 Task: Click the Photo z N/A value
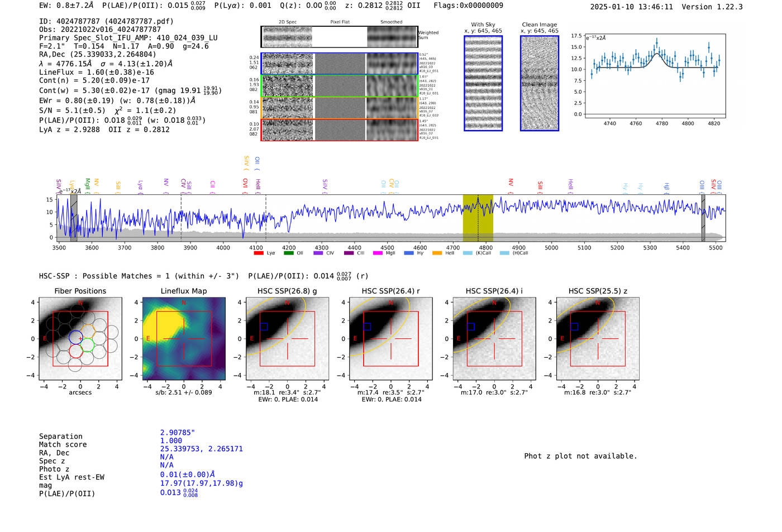167,465
